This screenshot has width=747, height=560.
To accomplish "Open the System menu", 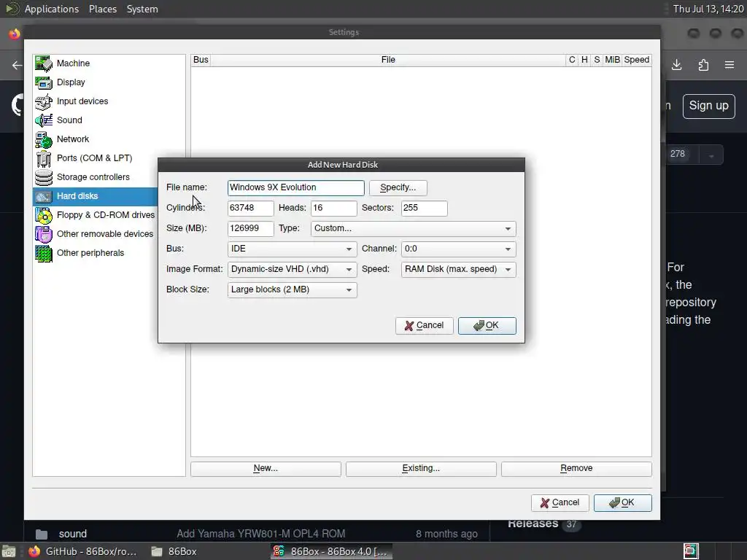I will [x=142, y=9].
